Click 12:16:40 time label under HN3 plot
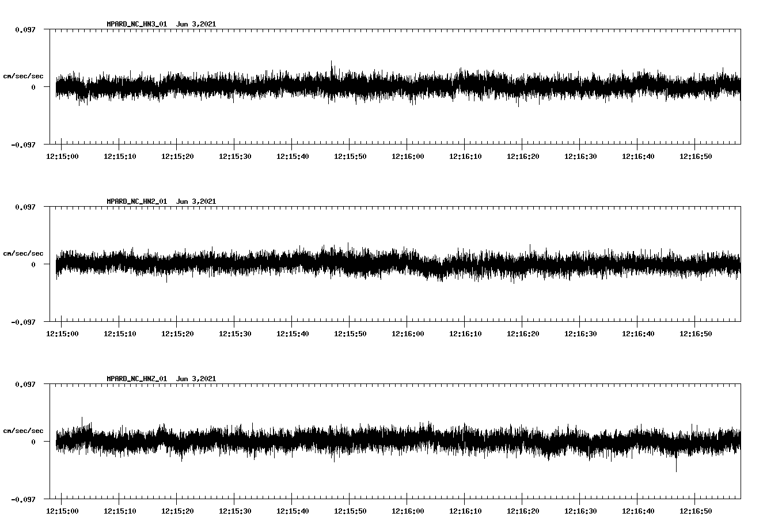Viewport: 782px width, 532px height. click(638, 157)
